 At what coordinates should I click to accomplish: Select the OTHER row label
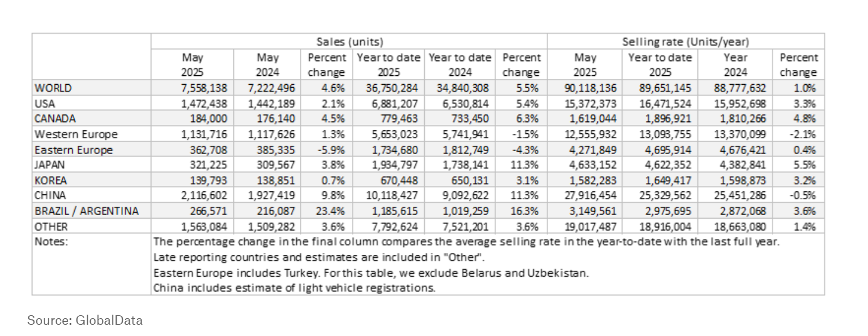51,226
